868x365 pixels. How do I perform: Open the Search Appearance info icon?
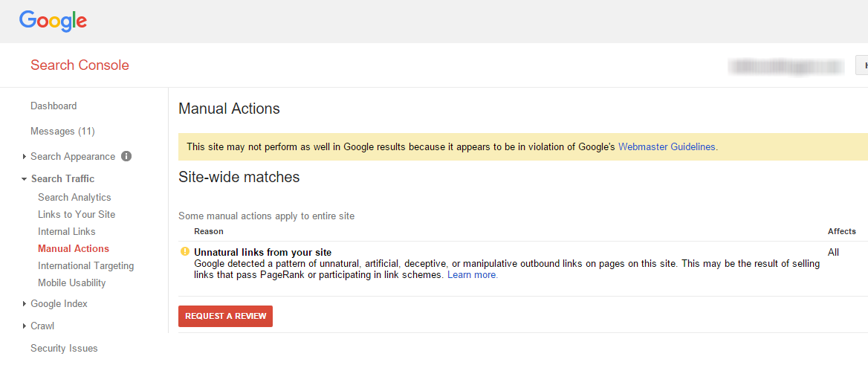pyautogui.click(x=126, y=156)
